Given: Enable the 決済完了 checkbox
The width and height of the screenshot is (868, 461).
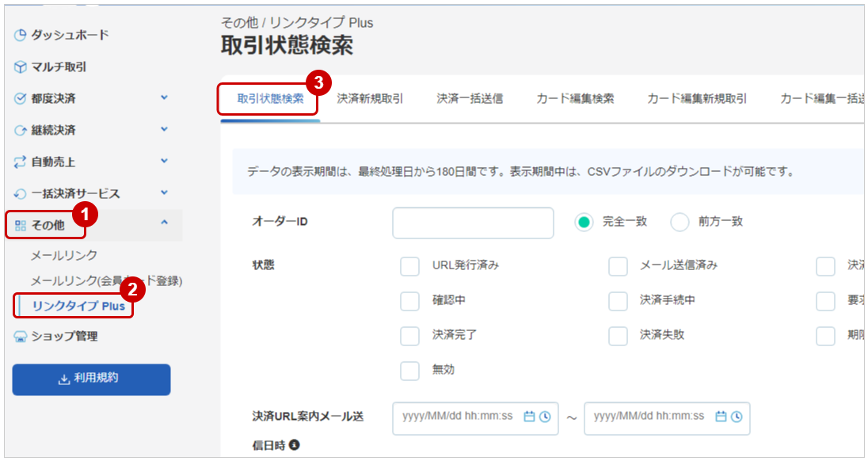Looking at the screenshot, I should [x=409, y=336].
